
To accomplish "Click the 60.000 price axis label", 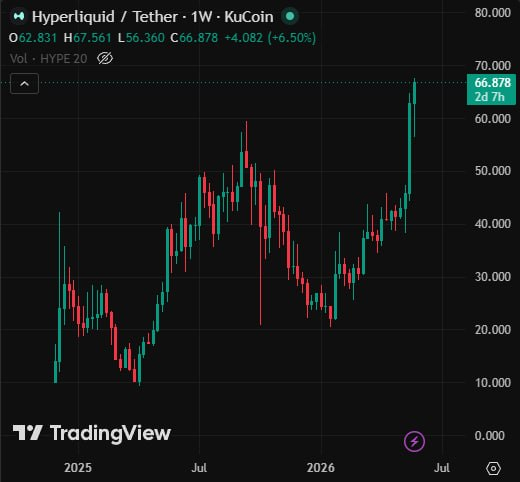I will [x=493, y=118].
